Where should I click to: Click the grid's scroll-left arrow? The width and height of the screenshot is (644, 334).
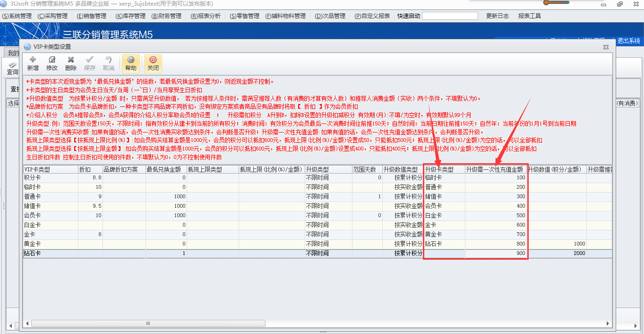click(x=27, y=324)
